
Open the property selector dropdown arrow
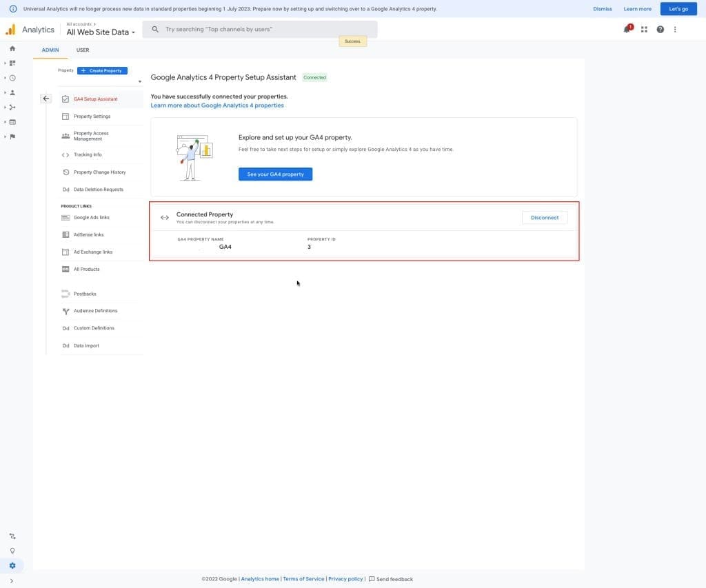point(139,82)
